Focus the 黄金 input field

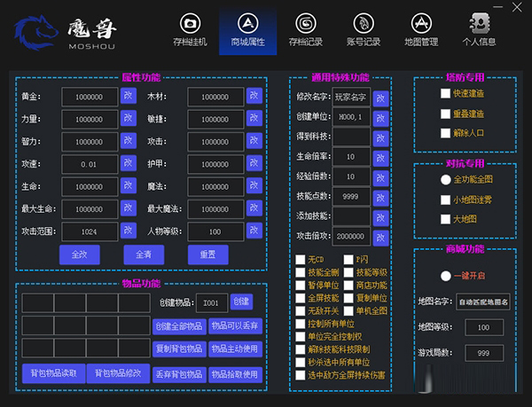tap(90, 97)
